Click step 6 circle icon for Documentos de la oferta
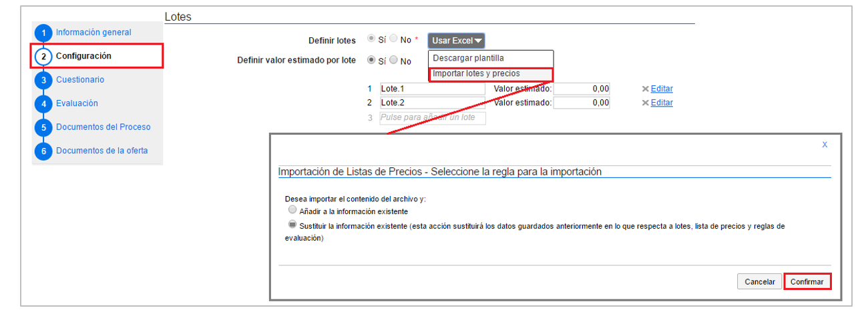Image resolution: width=868 pixels, height=316 pixels. [43, 151]
